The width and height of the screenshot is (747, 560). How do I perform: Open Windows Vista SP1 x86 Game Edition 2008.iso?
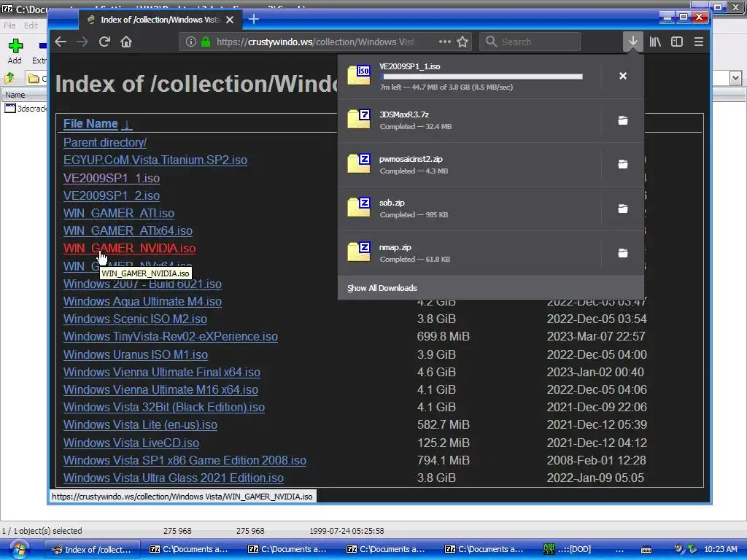[x=185, y=461]
